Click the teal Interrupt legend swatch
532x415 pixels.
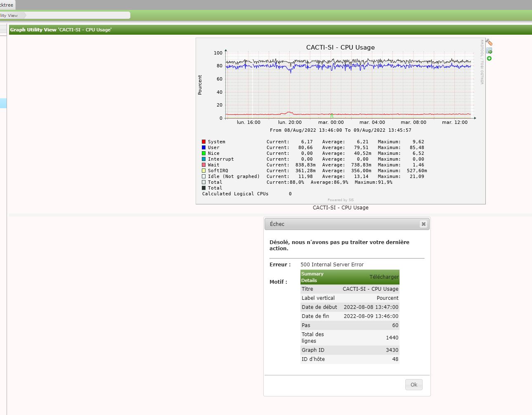203,159
